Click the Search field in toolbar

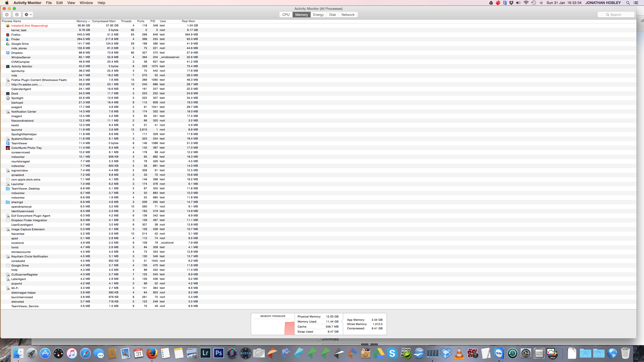[616, 15]
